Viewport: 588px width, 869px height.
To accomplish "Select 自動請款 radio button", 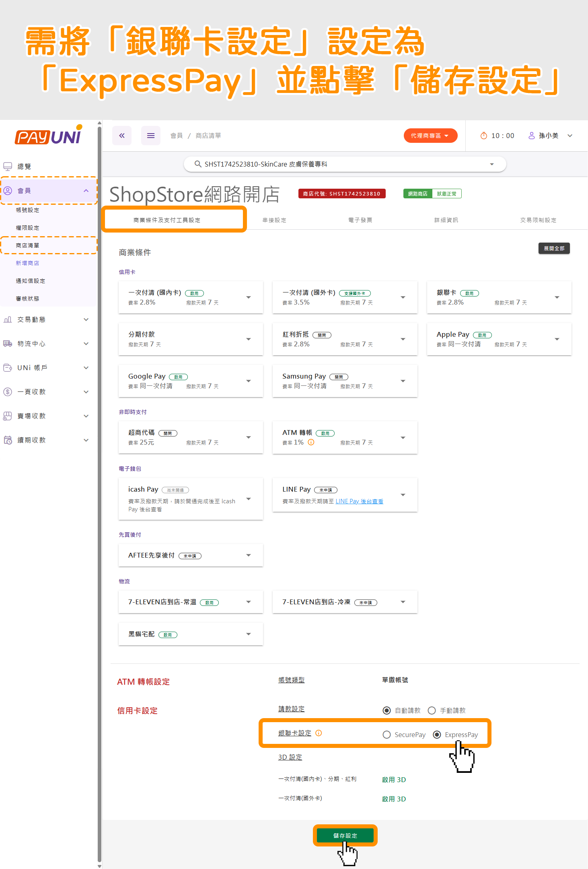I will pos(387,710).
